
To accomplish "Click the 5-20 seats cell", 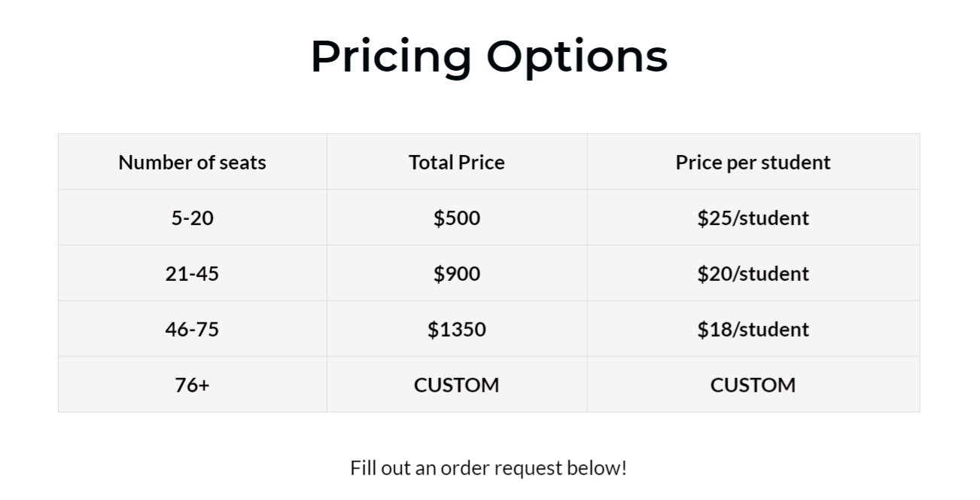I will click(x=193, y=218).
